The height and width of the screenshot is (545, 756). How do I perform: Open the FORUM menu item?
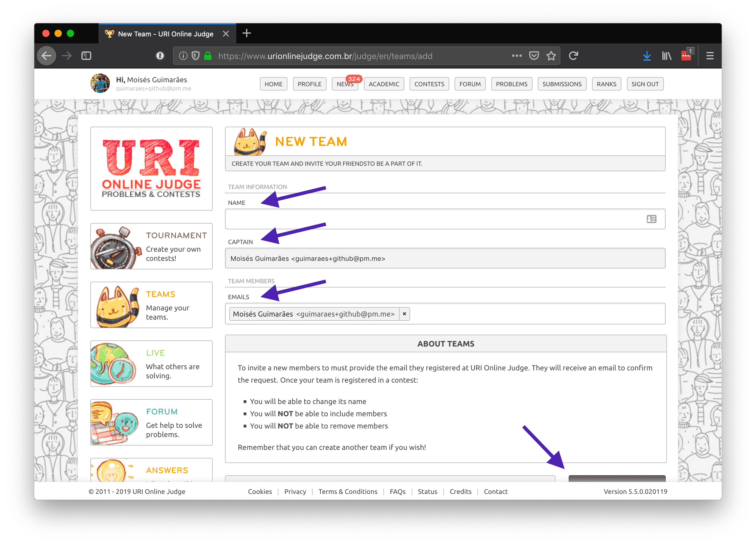470,84
